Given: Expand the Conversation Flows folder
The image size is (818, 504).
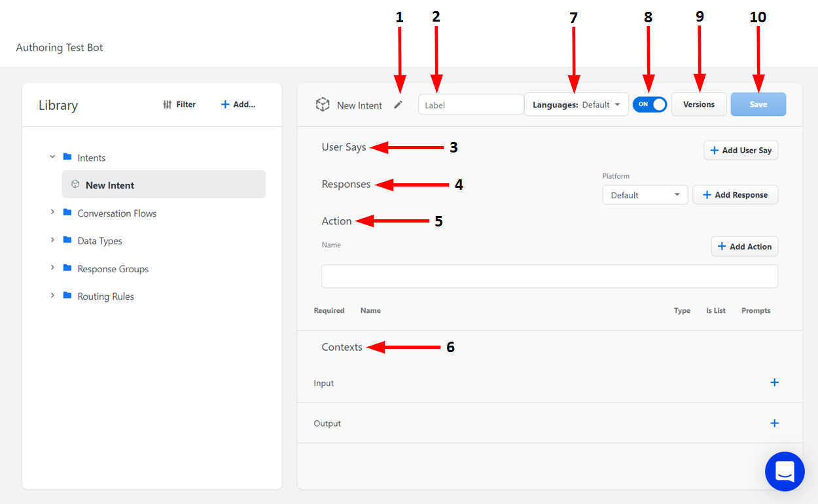Looking at the screenshot, I should pyautogui.click(x=52, y=213).
